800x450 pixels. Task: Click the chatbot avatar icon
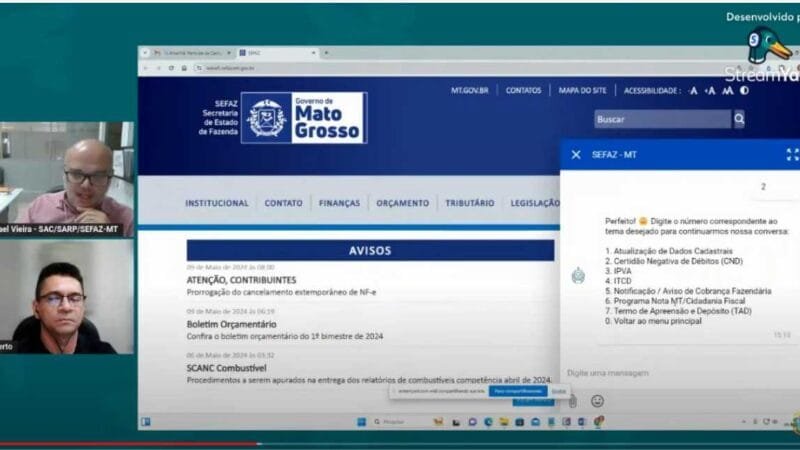[x=578, y=276]
